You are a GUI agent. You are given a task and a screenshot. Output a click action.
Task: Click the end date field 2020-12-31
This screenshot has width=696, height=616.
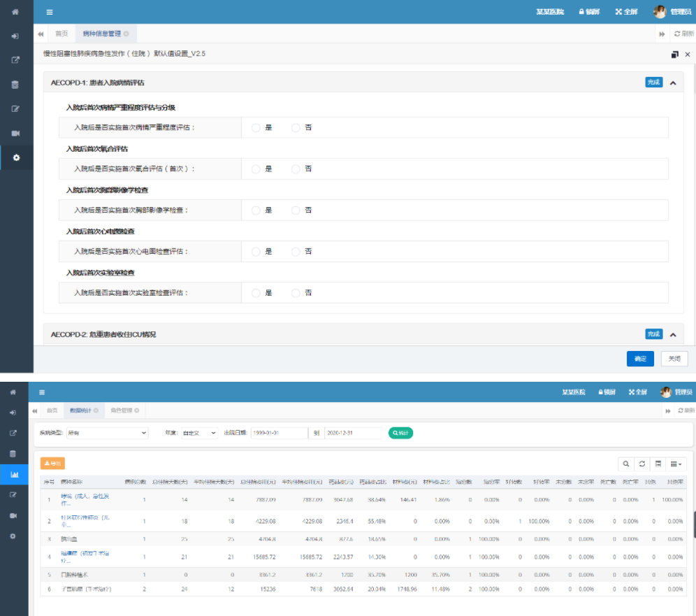click(353, 433)
